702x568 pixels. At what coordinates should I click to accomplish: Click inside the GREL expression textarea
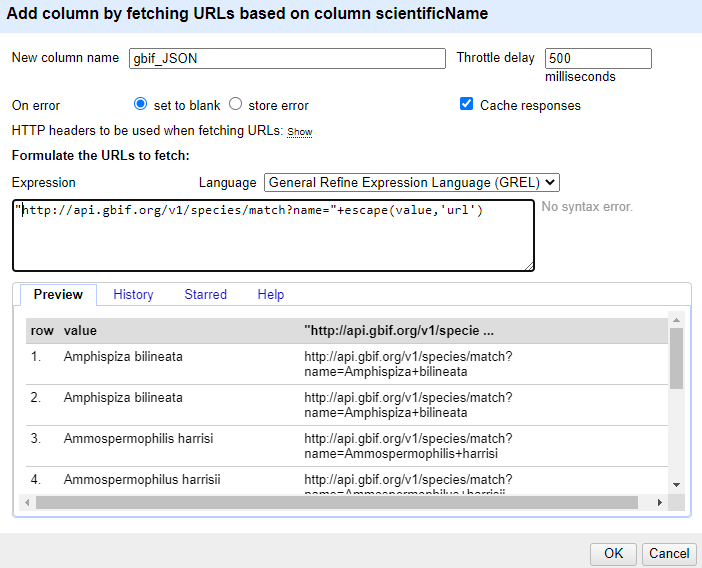tap(274, 235)
